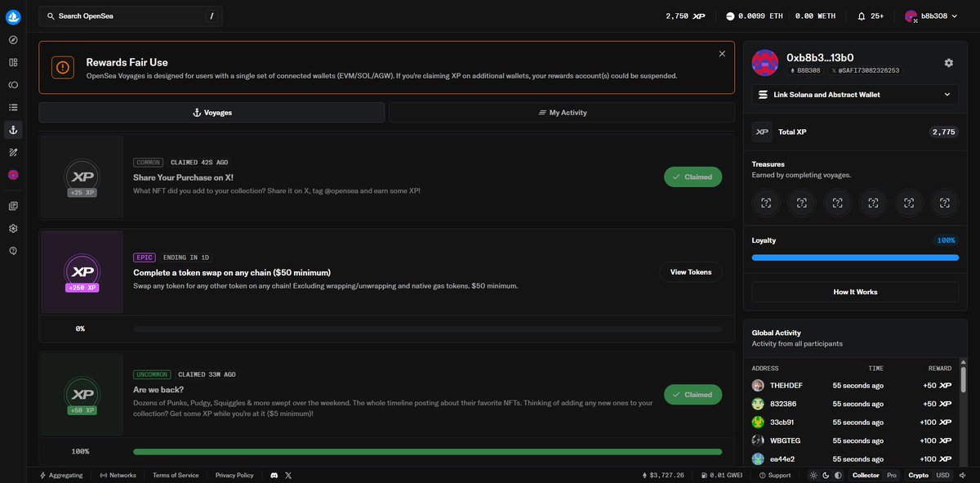Click the B8B308 username tag

point(805,71)
